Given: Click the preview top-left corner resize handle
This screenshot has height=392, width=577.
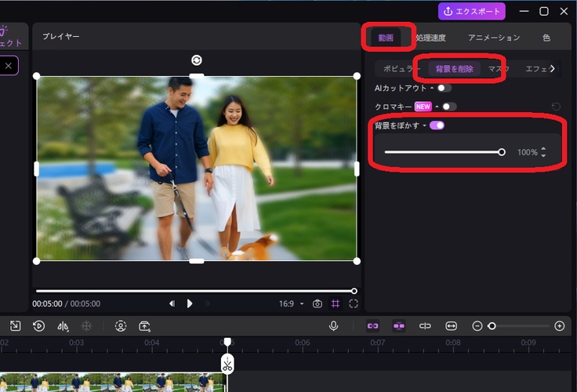Looking at the screenshot, I should point(36,76).
